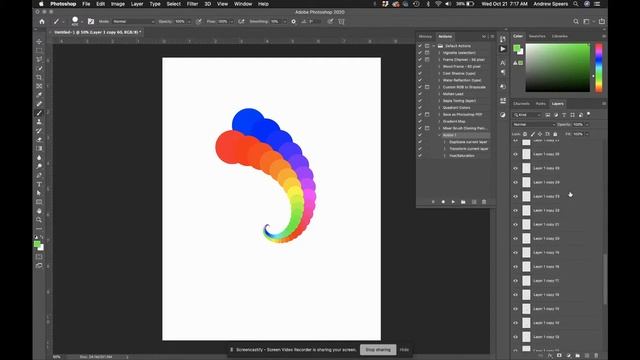Open the Filter menu
The height and width of the screenshot is (360, 640).
pyautogui.click(x=192, y=4)
